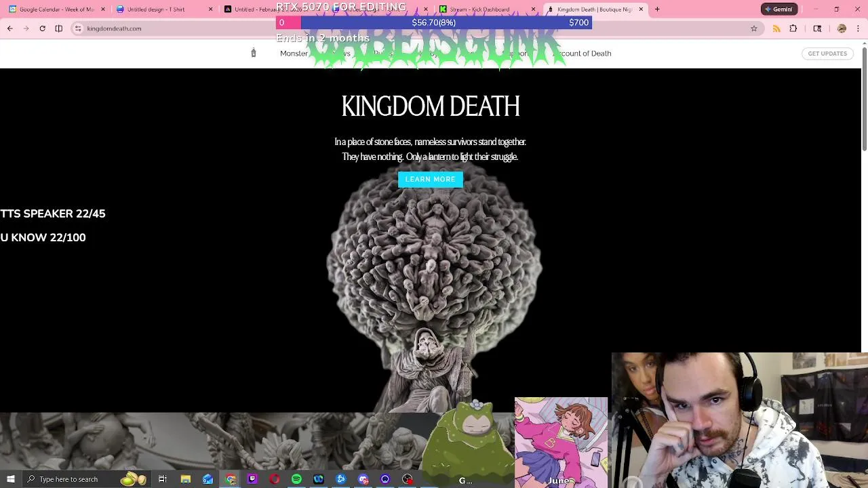Screen dimensions: 868x488
Task: Close the Google Calendar tab
Action: [103, 9]
